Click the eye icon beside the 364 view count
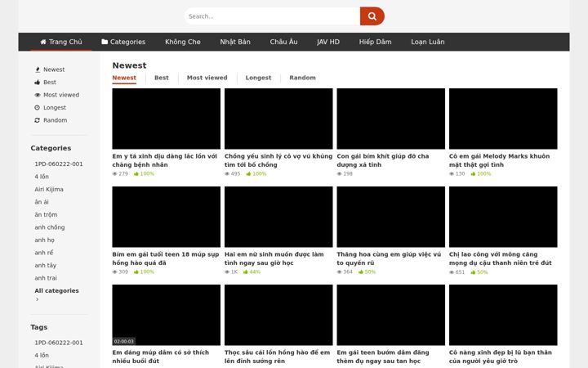588x368 pixels. tap(340, 272)
